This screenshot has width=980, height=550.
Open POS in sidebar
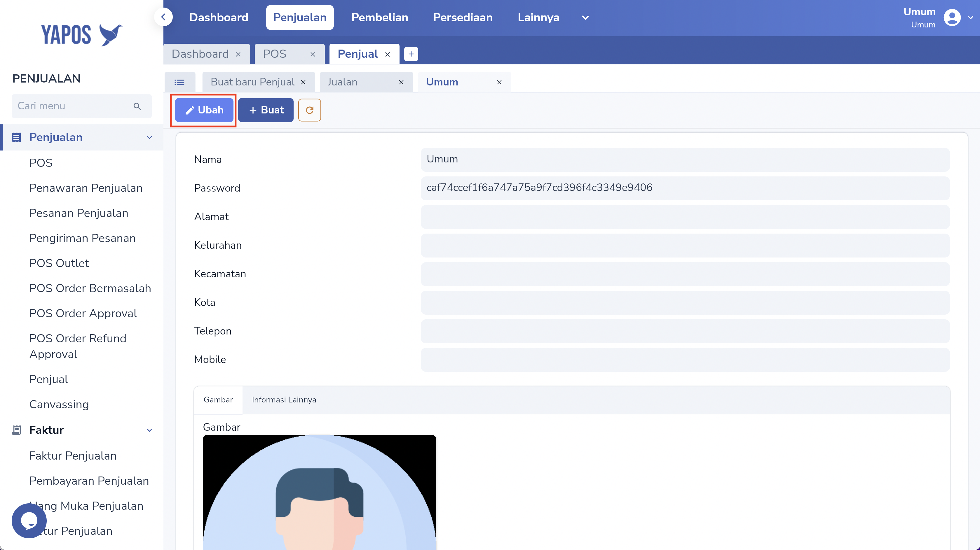41,163
